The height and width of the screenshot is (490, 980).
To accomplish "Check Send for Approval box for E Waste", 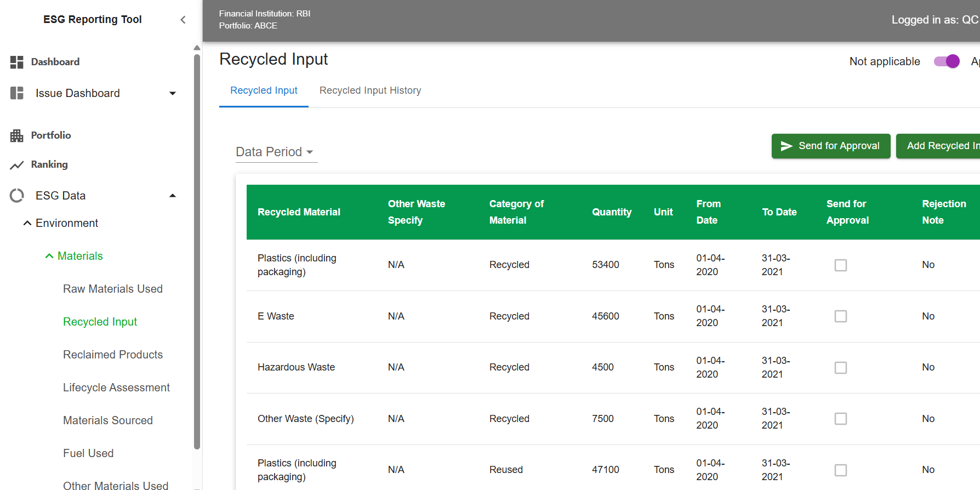I will 840,316.
